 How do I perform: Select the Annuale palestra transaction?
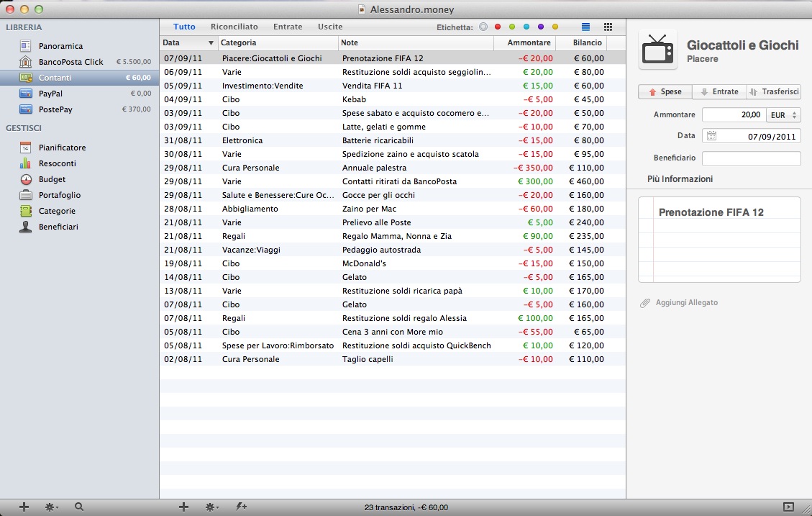393,168
